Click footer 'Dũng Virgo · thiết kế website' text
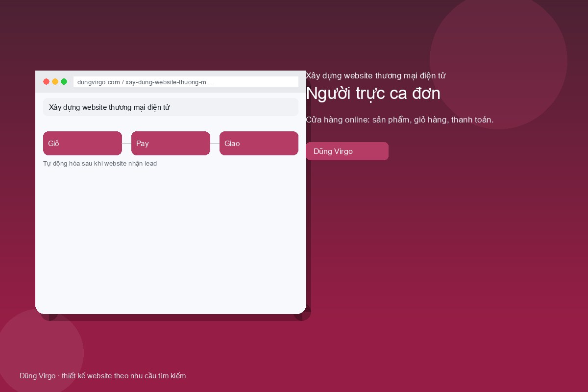This screenshot has height=392, width=588. (103, 376)
